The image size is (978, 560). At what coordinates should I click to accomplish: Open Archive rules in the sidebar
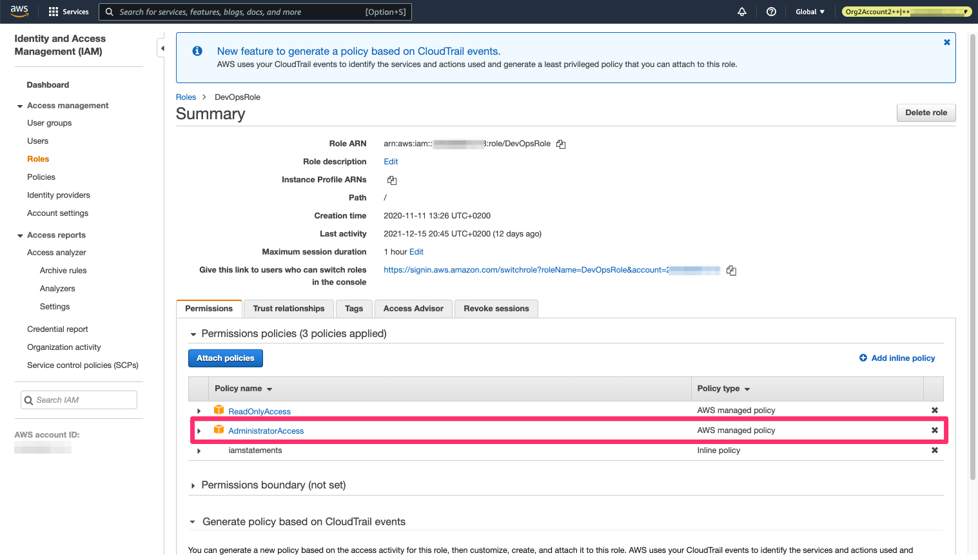[63, 271]
